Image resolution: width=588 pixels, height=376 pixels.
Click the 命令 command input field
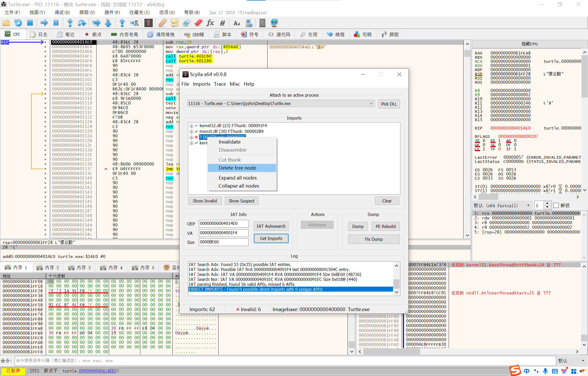[x=285, y=361]
